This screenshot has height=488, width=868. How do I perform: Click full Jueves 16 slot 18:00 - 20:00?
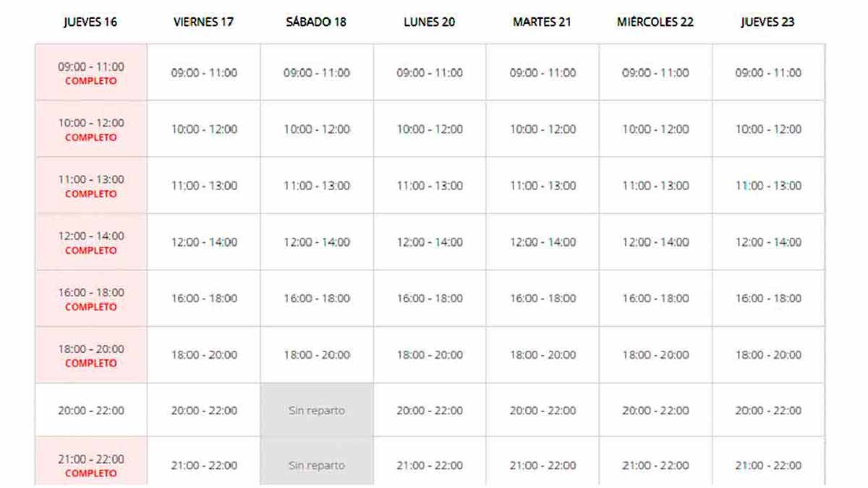(91, 354)
